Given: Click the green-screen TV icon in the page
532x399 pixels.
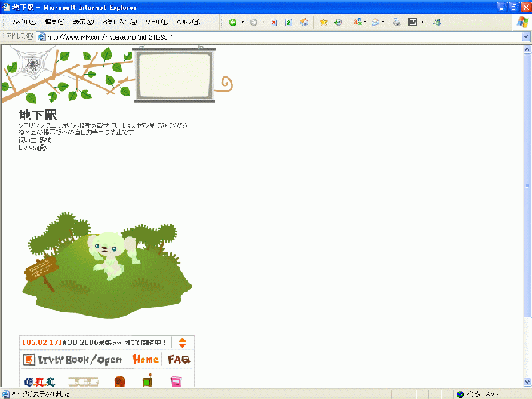Looking at the screenshot, I should pos(148,381).
